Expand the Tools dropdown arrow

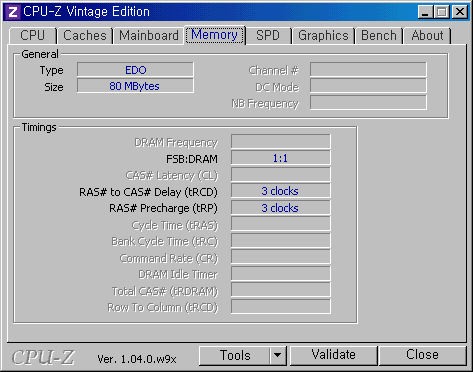278,355
